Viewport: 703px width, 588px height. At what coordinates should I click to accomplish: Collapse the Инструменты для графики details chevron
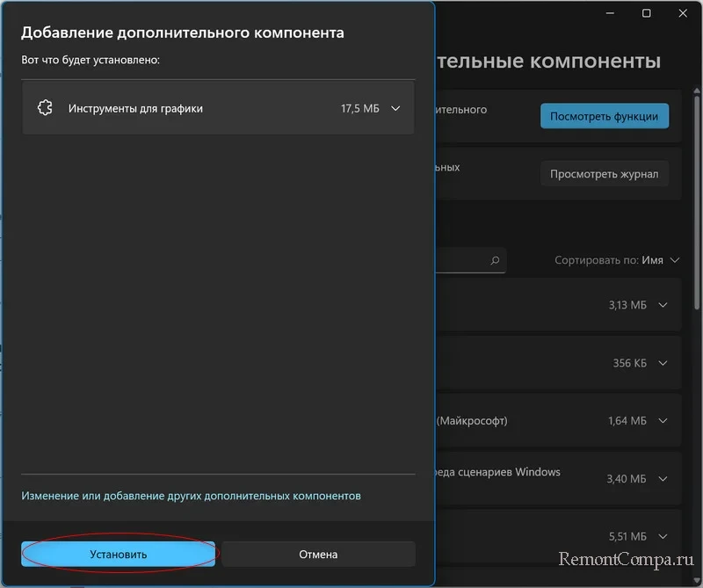pos(396,108)
